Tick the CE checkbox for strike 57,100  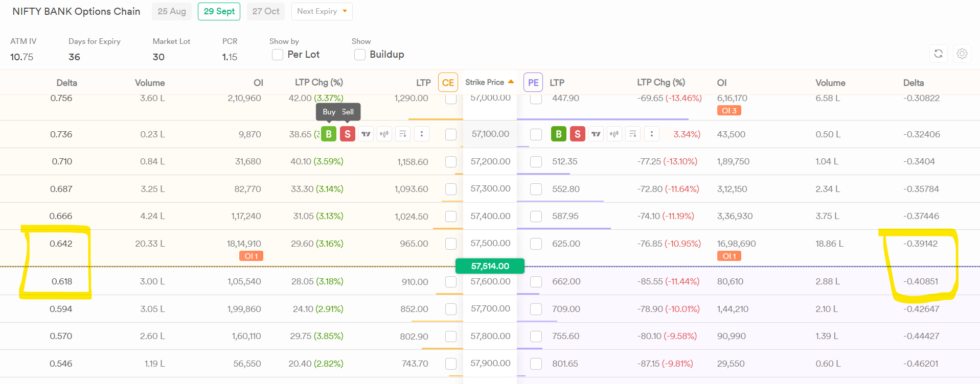coord(451,134)
